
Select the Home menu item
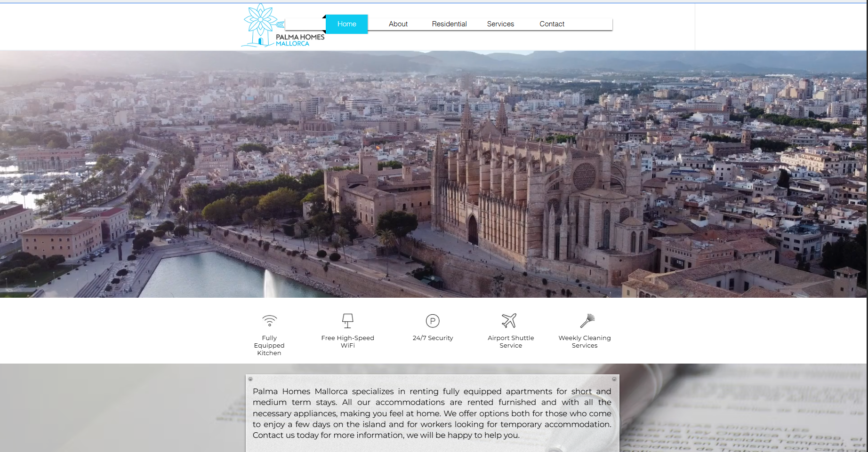[x=346, y=24]
